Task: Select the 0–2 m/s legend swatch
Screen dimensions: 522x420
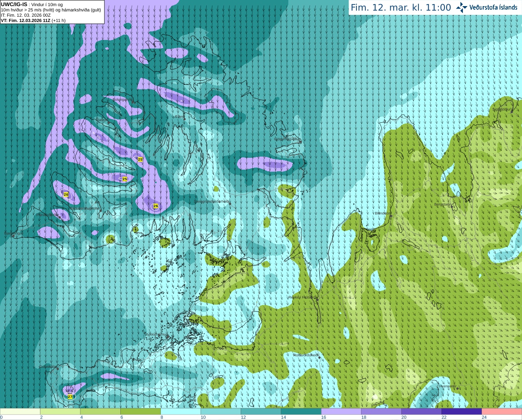Action: (x=20, y=411)
